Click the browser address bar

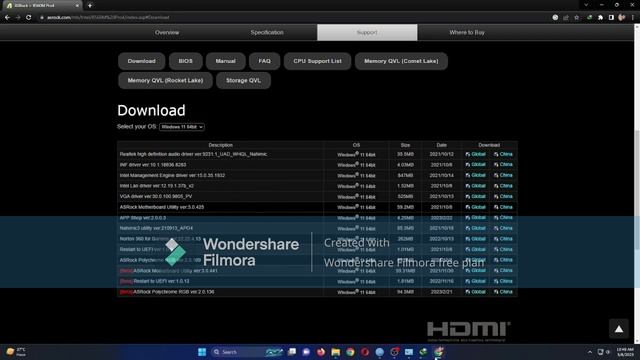tap(286, 18)
